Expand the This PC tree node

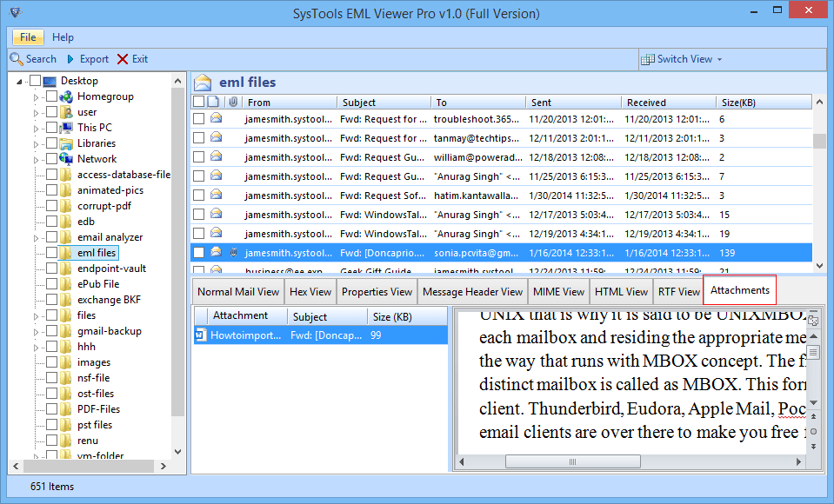[x=37, y=129]
